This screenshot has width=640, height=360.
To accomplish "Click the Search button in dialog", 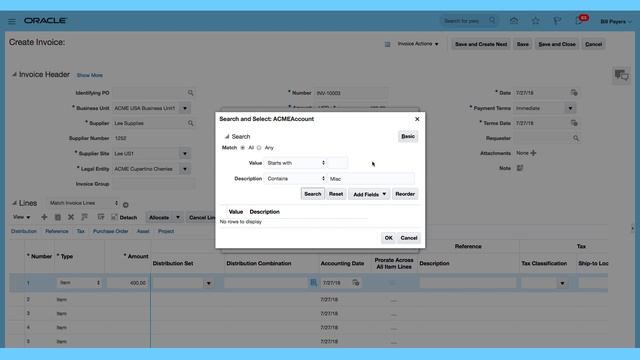I will [313, 194].
